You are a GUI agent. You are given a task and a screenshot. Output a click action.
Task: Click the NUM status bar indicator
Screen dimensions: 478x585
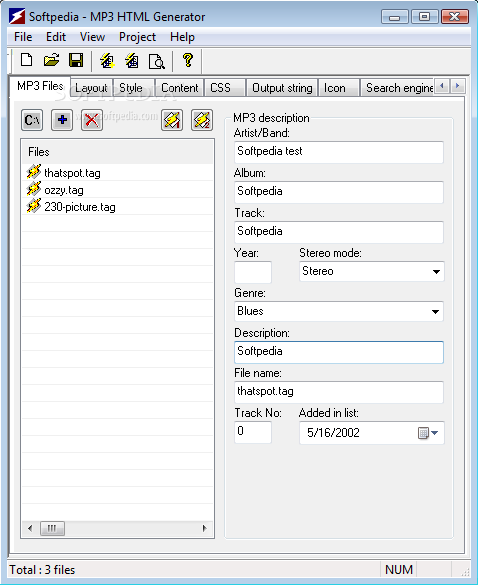pos(399,570)
